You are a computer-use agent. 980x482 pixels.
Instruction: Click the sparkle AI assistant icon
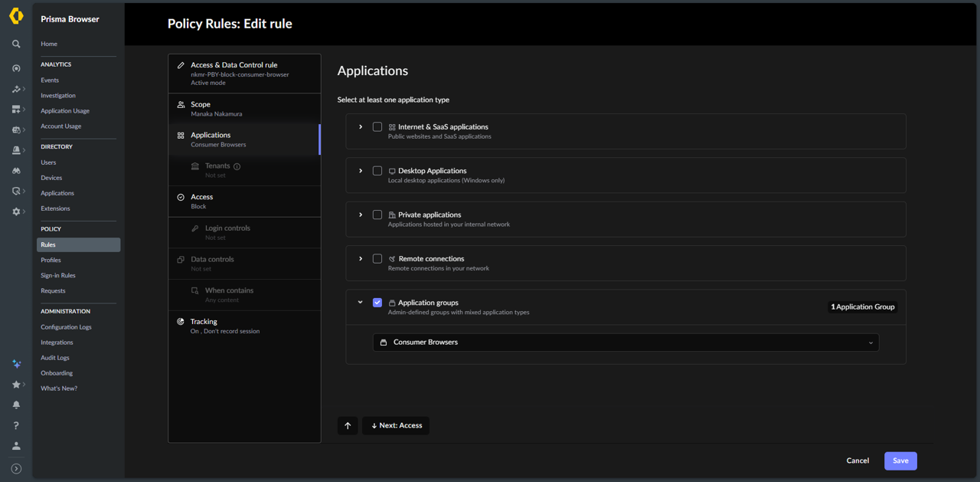click(x=16, y=364)
